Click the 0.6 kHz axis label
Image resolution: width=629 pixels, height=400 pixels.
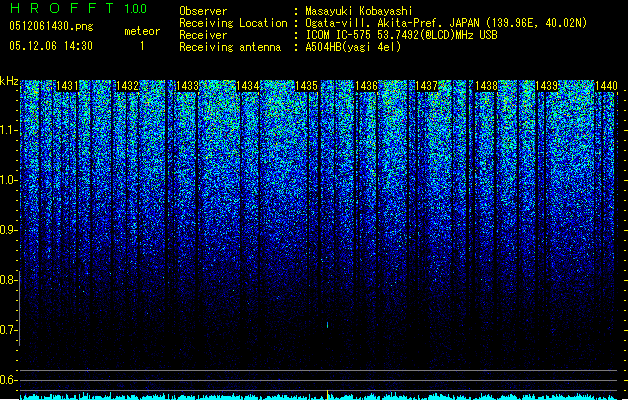point(8,380)
